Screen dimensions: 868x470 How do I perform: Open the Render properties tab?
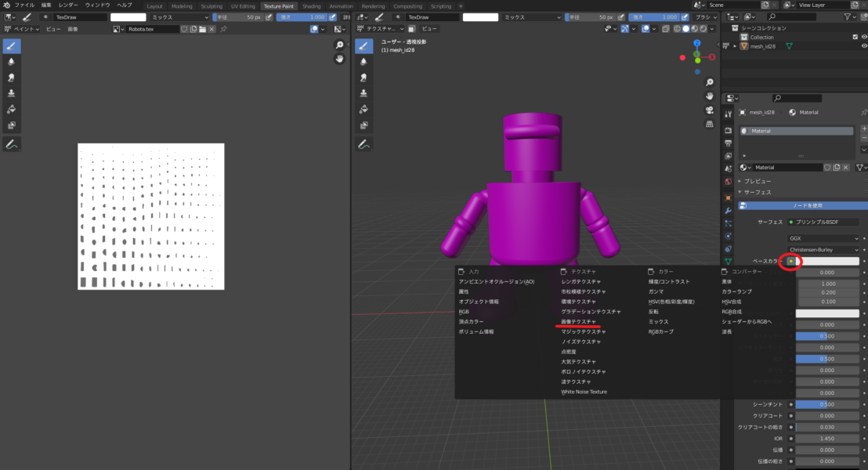coord(728,131)
